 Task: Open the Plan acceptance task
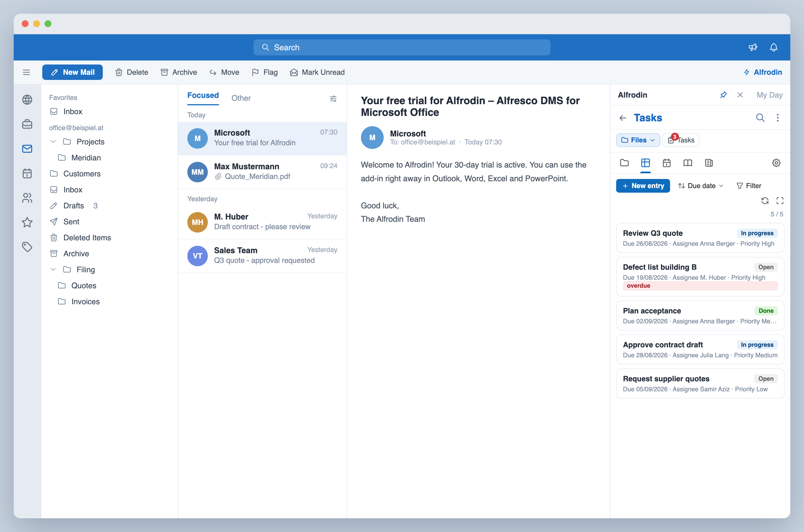[700, 316]
